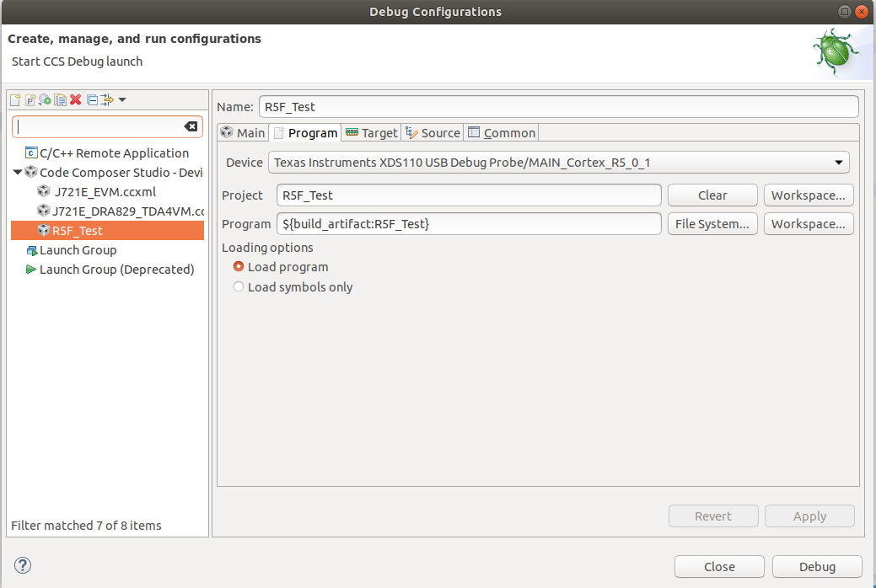The image size is (876, 588).
Task: Open the filter options dropdown arrow
Action: [122, 100]
